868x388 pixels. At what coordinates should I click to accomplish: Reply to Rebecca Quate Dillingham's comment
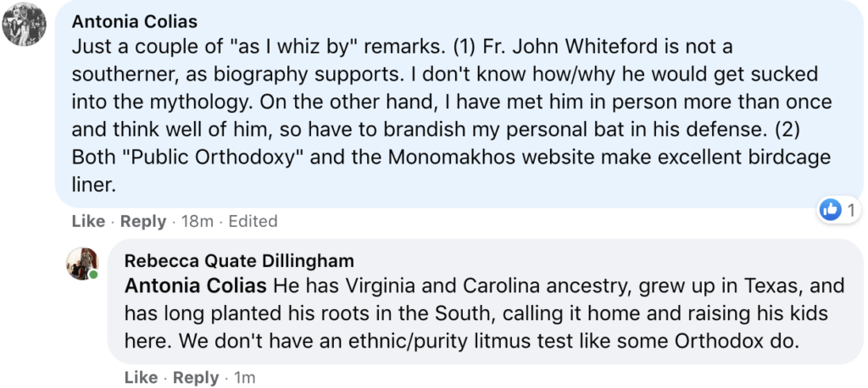196,378
